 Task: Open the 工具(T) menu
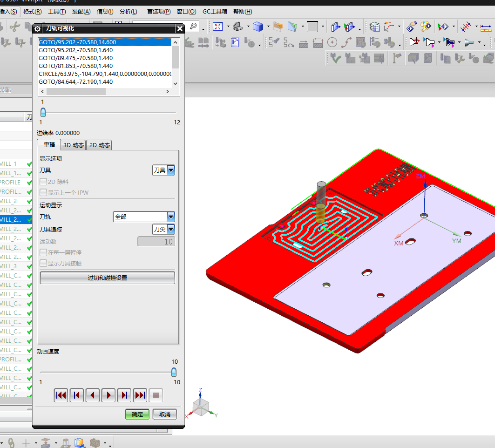[x=57, y=12]
